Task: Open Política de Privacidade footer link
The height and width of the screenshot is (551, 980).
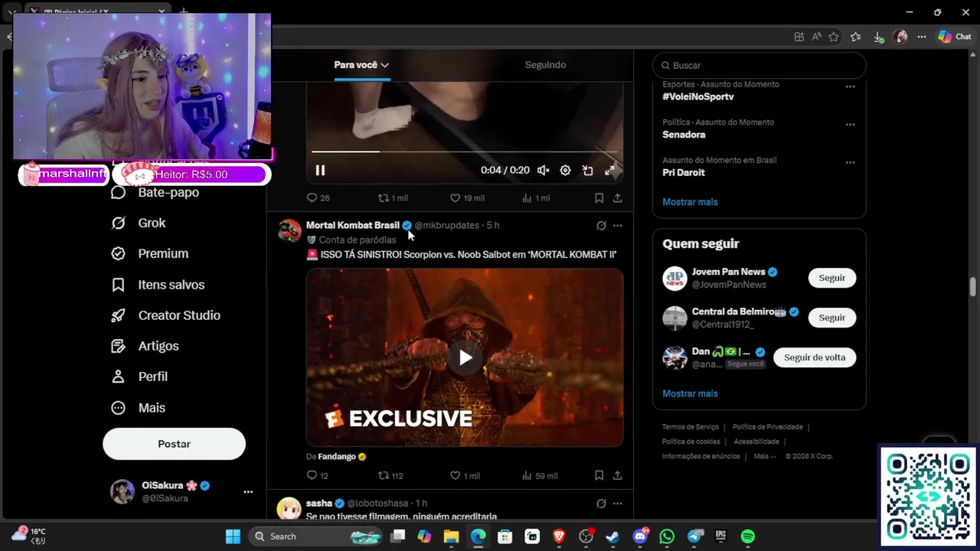Action: [x=767, y=427]
